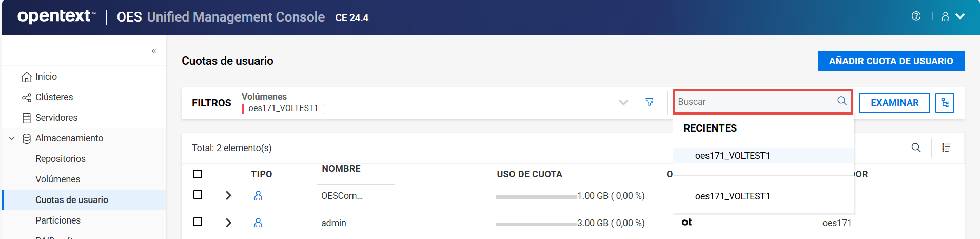This screenshot has height=239, width=980.
Task: Open the column settings list icon
Action: (x=946, y=148)
